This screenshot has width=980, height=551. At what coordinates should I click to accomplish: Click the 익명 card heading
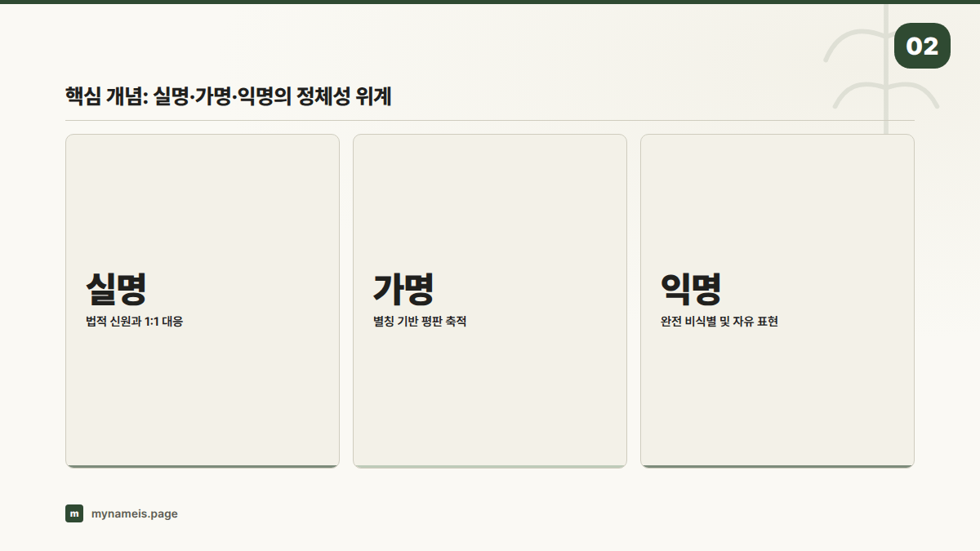pyautogui.click(x=691, y=287)
